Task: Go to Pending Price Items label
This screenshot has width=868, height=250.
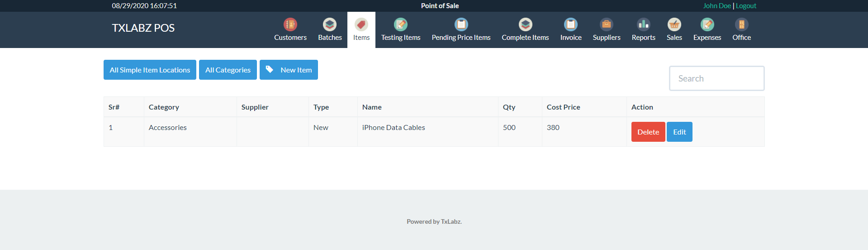Action: tap(461, 38)
